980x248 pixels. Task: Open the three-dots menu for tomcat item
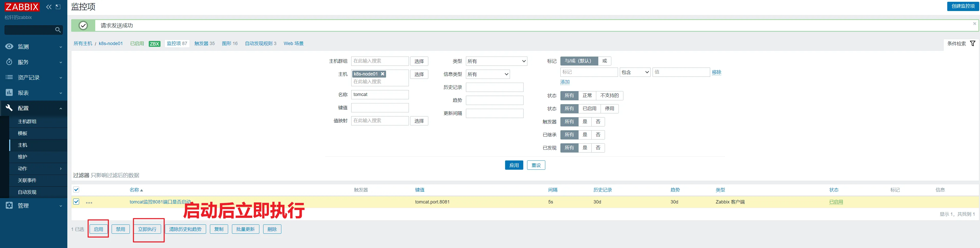pyautogui.click(x=89, y=202)
